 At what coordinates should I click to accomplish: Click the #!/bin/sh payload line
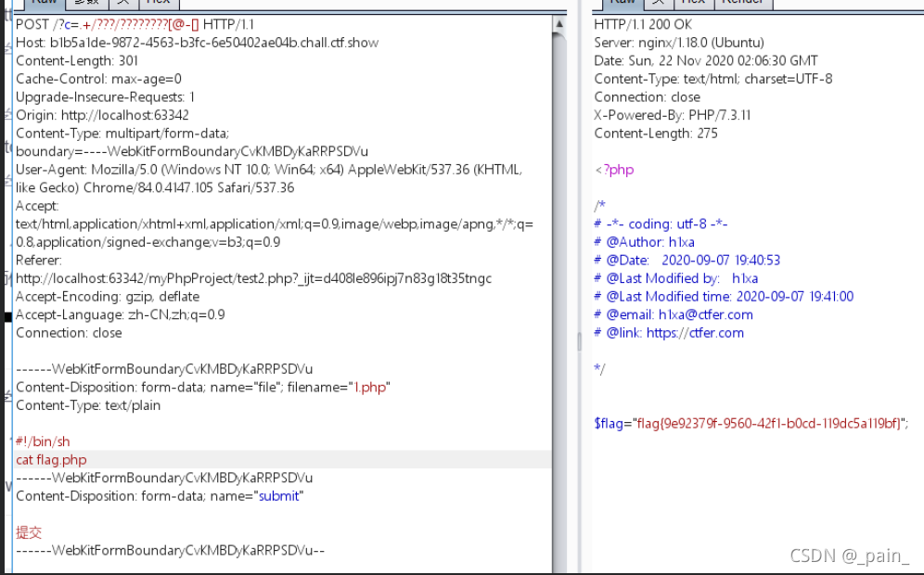[x=43, y=441]
